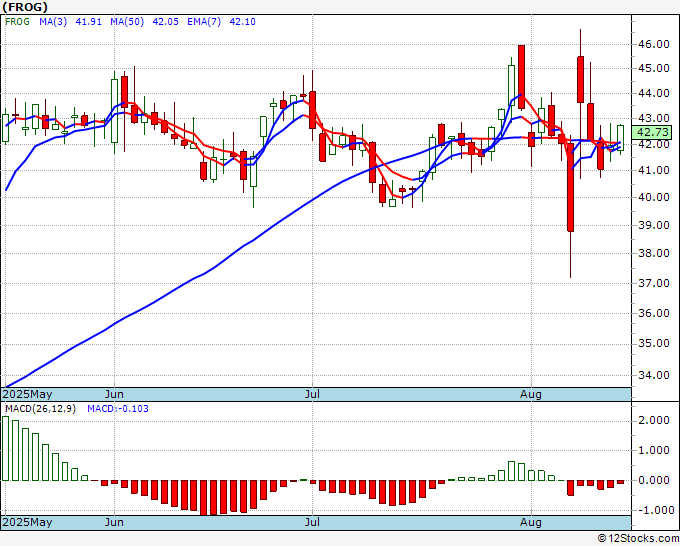680x546 pixels.
Task: Click the 35.00 price axis label
Action: tap(653, 343)
